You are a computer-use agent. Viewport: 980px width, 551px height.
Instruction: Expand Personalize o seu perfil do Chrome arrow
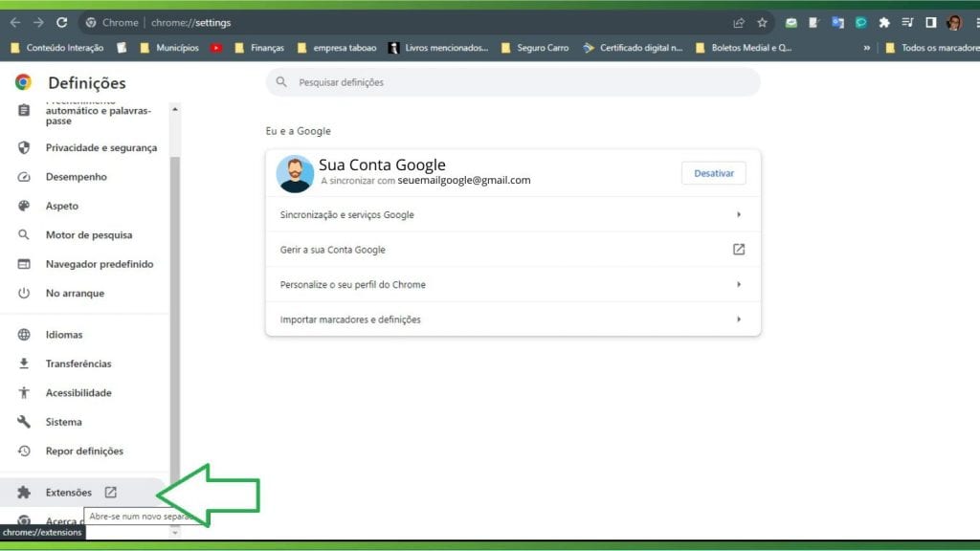739,284
